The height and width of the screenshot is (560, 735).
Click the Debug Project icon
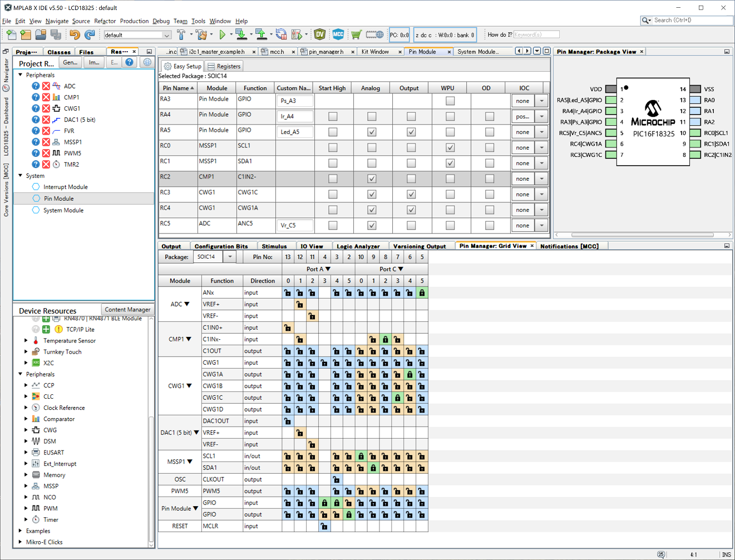coord(297,34)
